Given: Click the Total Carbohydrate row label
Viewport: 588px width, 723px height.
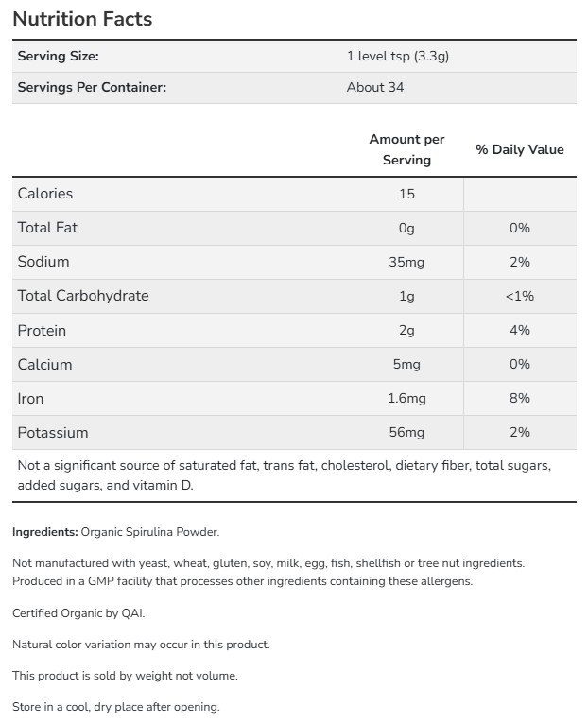Looking at the screenshot, I should tap(83, 296).
